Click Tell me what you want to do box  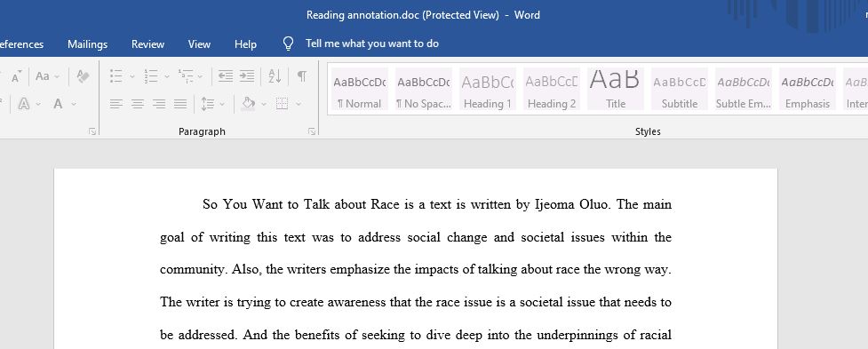click(372, 44)
